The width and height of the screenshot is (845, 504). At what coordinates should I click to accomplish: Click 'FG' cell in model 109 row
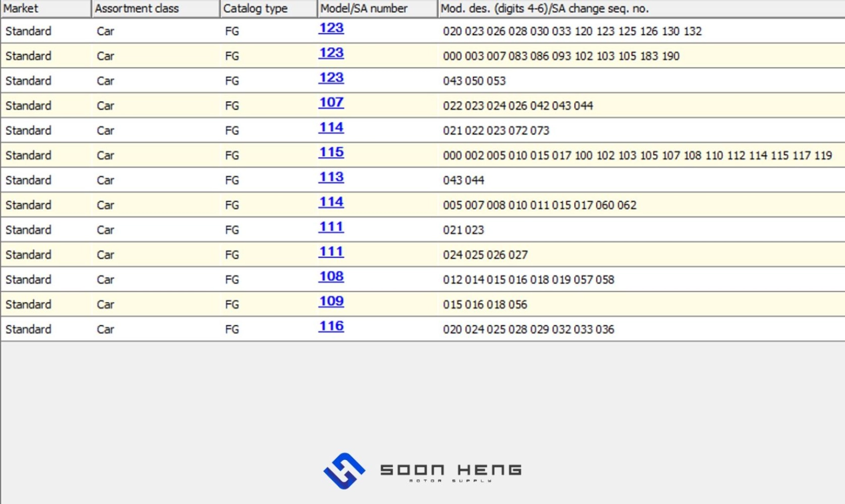[232, 305]
